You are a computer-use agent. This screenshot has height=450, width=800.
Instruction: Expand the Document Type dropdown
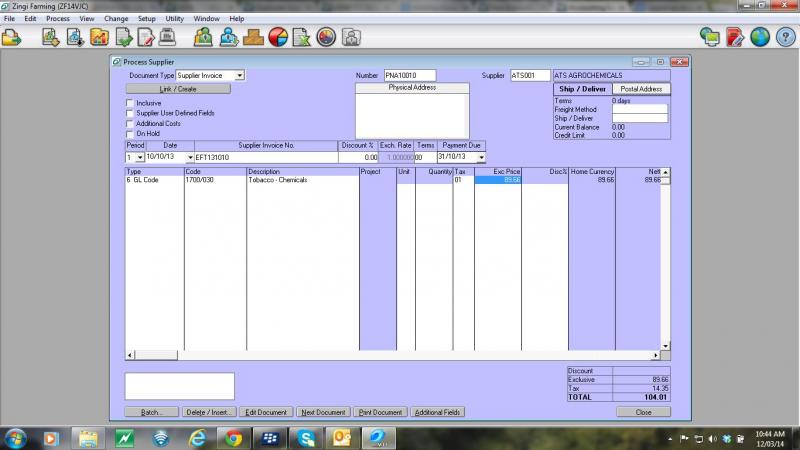click(240, 75)
